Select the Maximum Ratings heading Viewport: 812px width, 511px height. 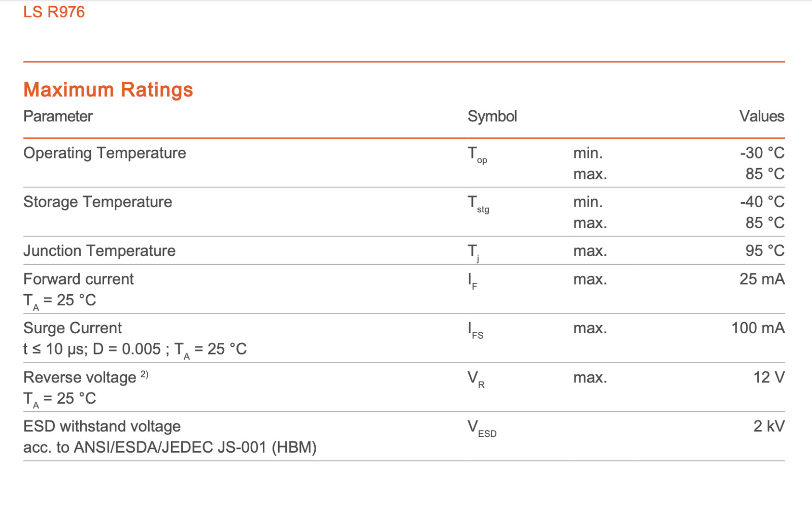tap(108, 89)
